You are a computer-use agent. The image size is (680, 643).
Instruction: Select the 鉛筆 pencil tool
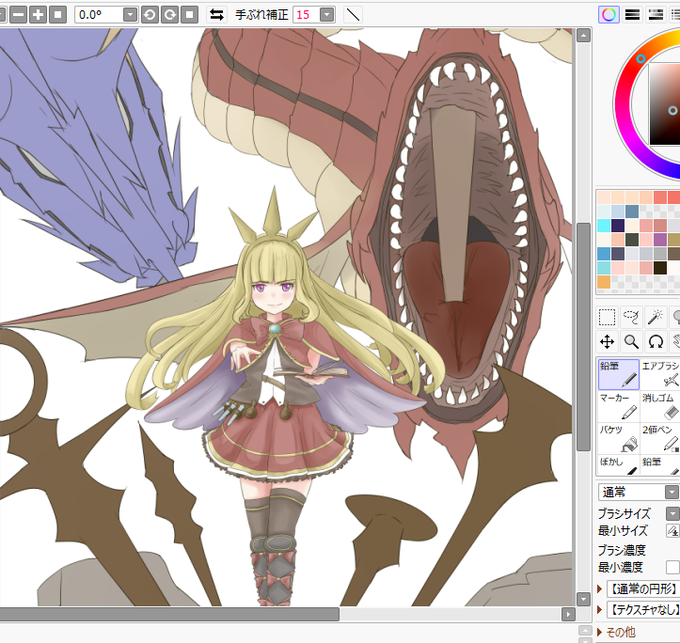pyautogui.click(x=618, y=374)
